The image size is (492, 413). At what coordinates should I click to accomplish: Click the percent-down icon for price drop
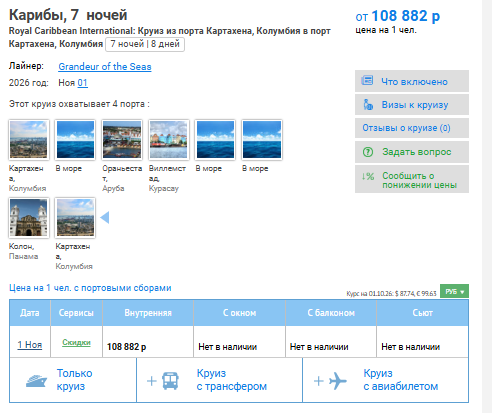tap(368, 176)
